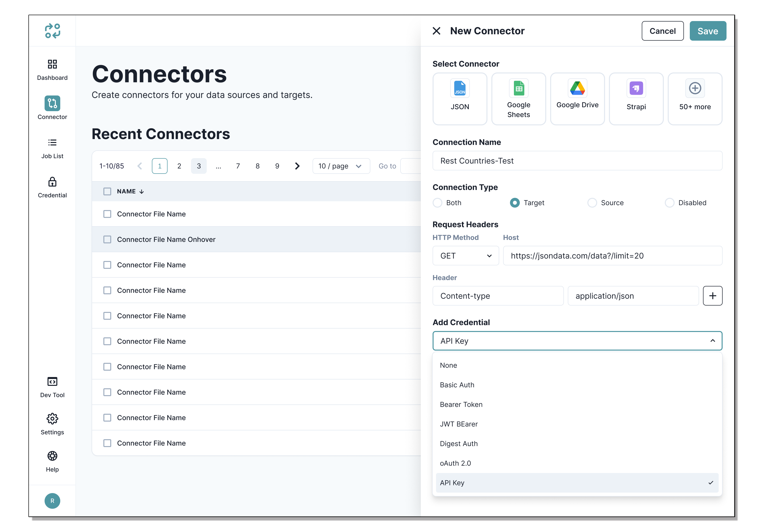Select the Source connection type radio button

592,202
